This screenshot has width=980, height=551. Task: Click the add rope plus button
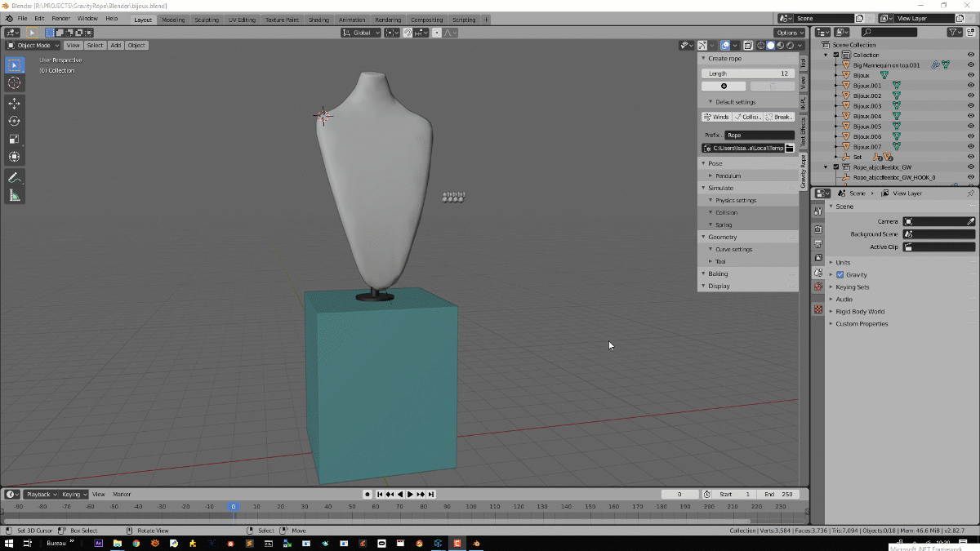click(x=724, y=87)
